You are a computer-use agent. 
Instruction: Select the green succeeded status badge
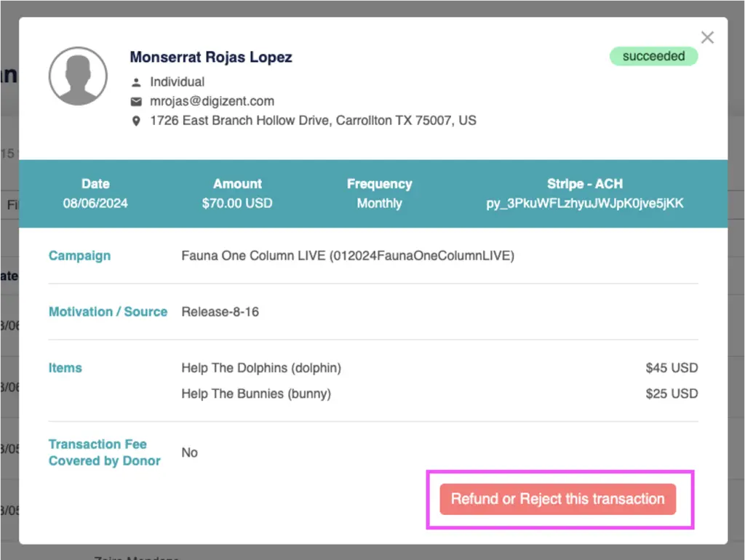coord(653,57)
